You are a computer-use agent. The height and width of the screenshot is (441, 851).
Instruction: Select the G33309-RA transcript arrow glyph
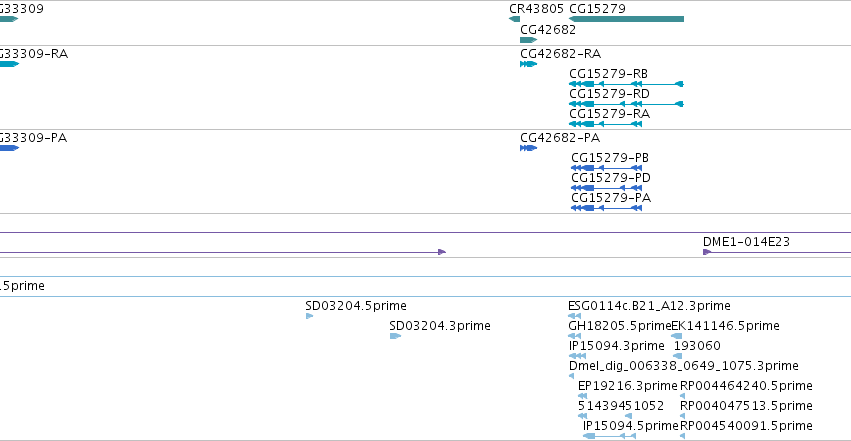[x=9, y=64]
